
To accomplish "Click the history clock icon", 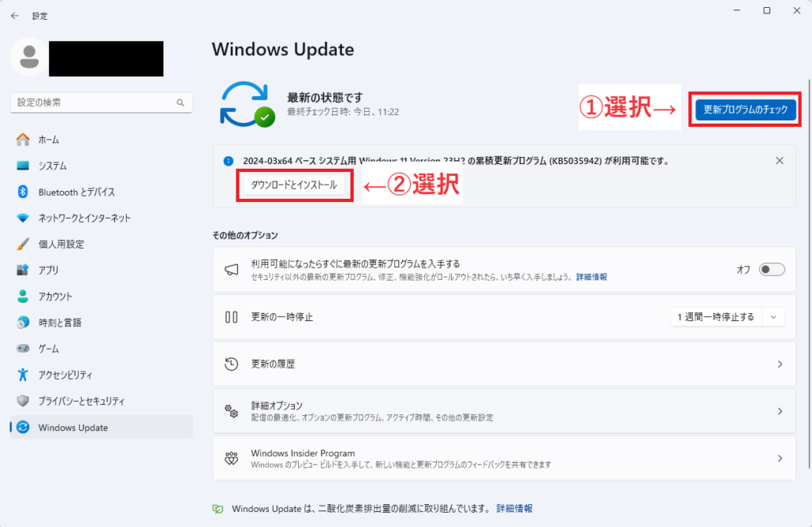I will tap(232, 364).
